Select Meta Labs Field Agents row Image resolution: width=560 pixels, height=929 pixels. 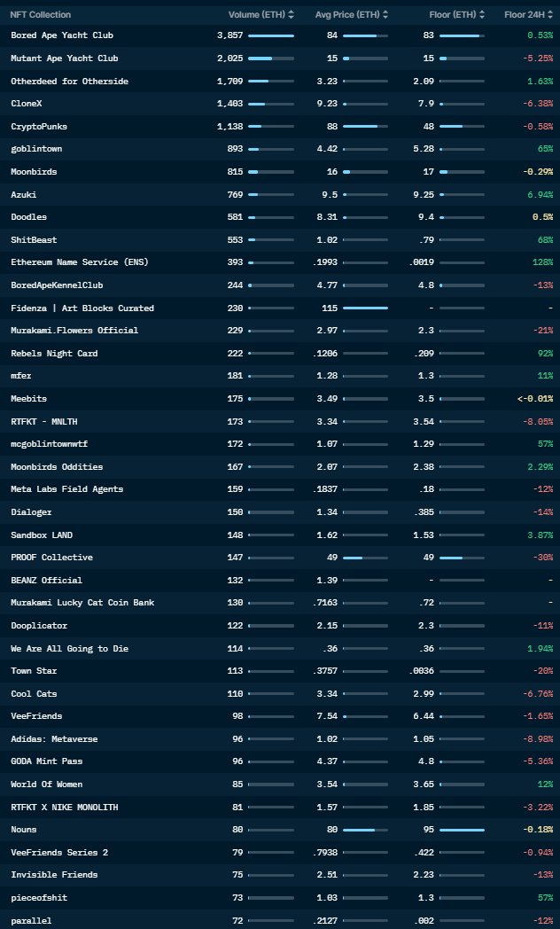coord(280,489)
